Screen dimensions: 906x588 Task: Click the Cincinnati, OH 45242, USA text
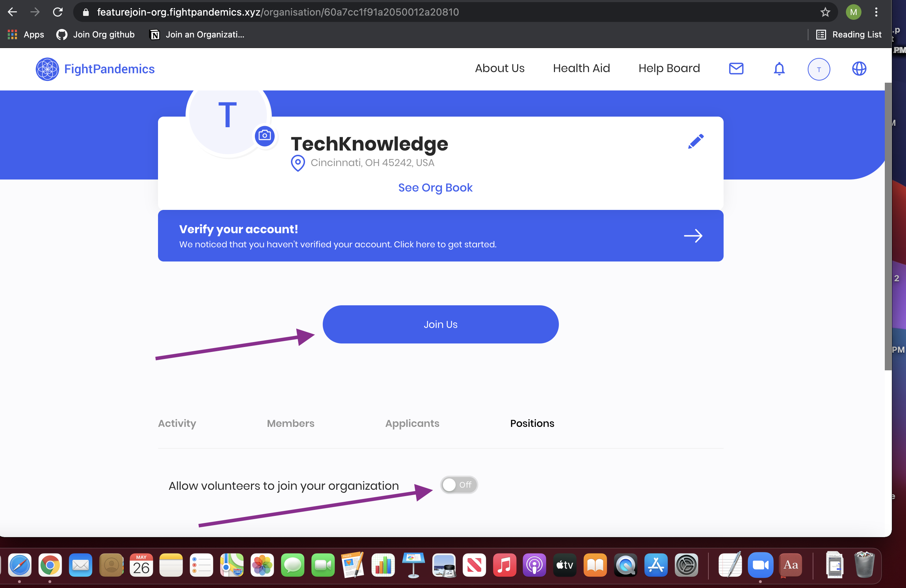[x=372, y=163]
